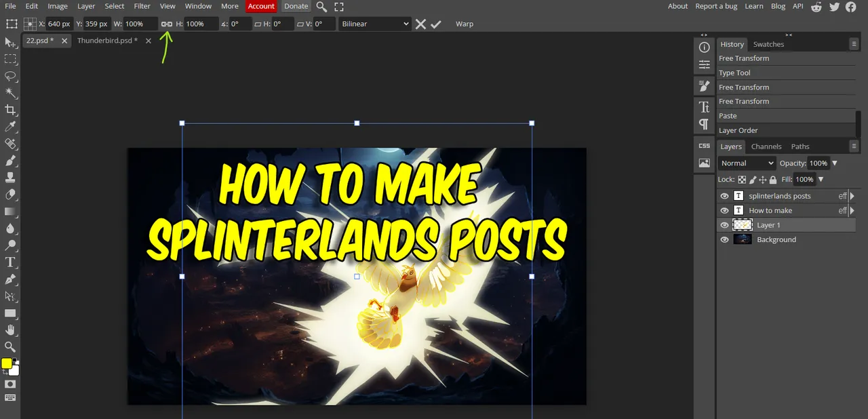Click the Donate button
The height and width of the screenshot is (419, 868).
point(296,6)
